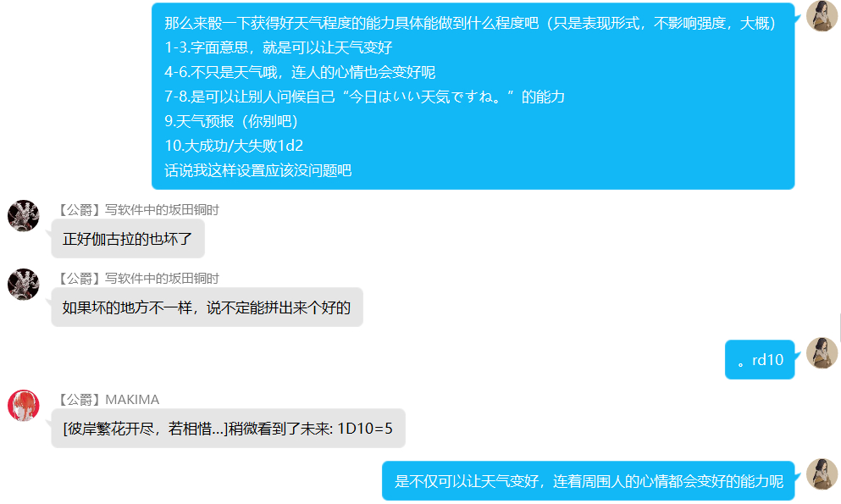This screenshot has width=841, height=504.
Task: Select the long blue weather ability message
Action: click(x=473, y=97)
